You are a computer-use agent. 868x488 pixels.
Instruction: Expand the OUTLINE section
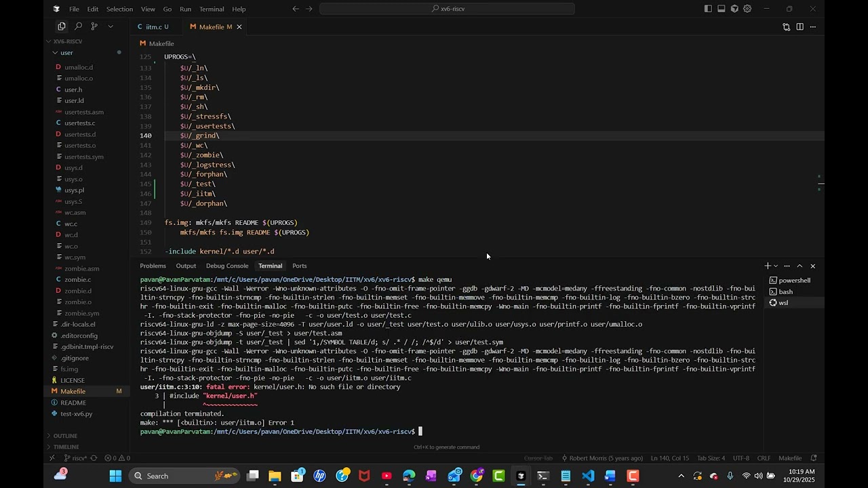(x=65, y=436)
